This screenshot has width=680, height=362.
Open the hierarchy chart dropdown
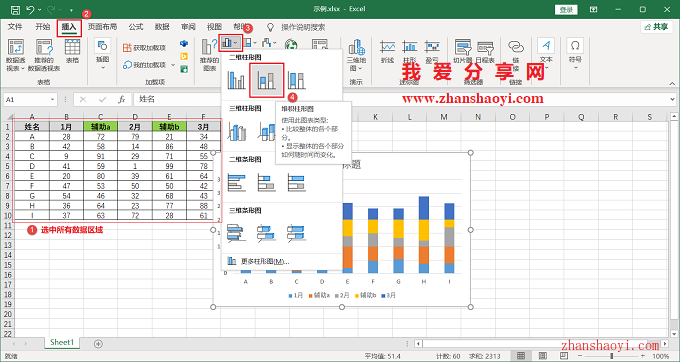click(249, 43)
